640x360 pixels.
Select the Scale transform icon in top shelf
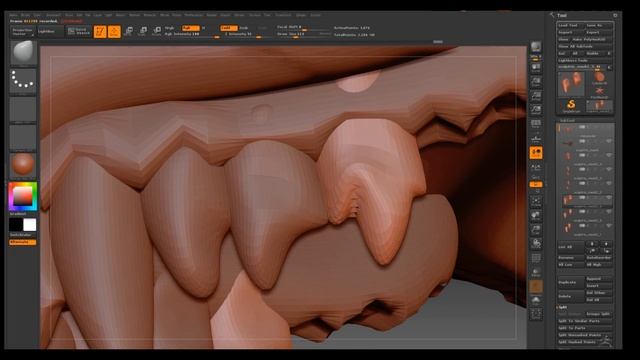pos(142,31)
